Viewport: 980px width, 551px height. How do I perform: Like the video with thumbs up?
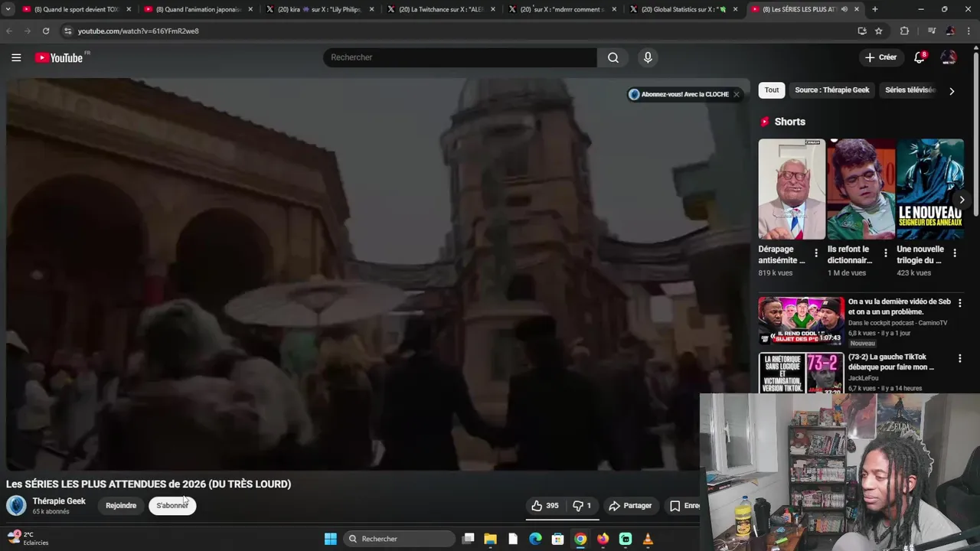545,506
